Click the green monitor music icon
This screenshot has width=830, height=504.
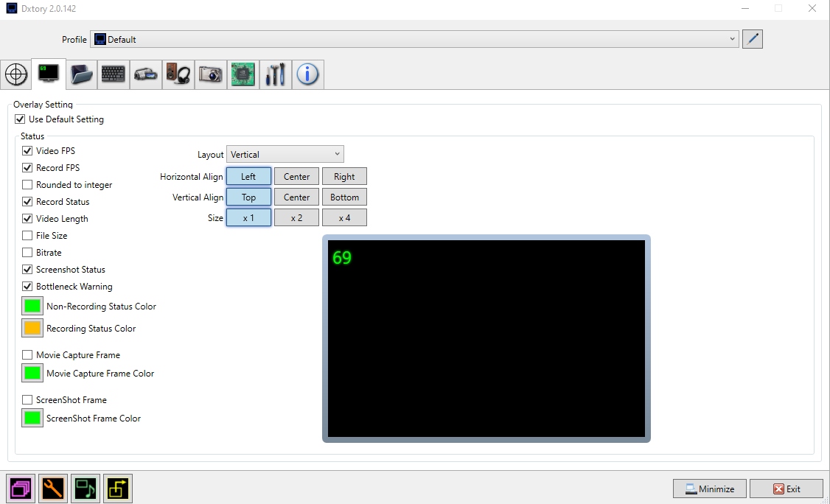point(86,488)
